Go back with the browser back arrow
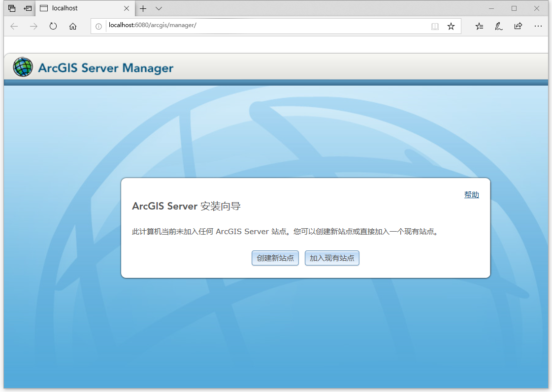The height and width of the screenshot is (392, 552). (14, 27)
